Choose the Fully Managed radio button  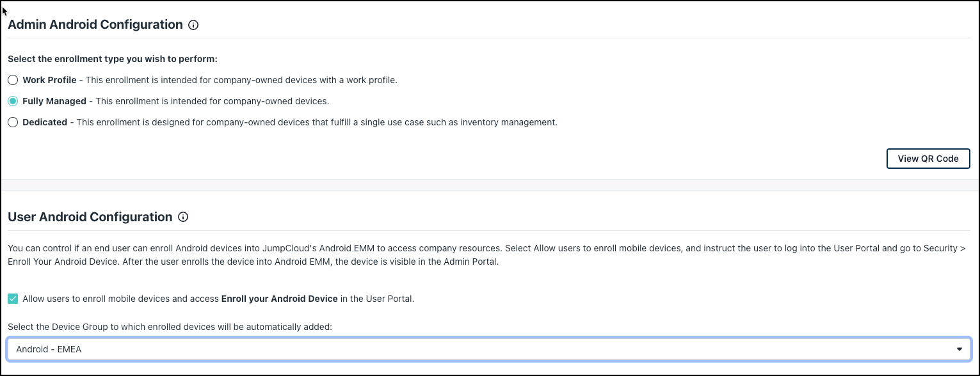(x=13, y=101)
